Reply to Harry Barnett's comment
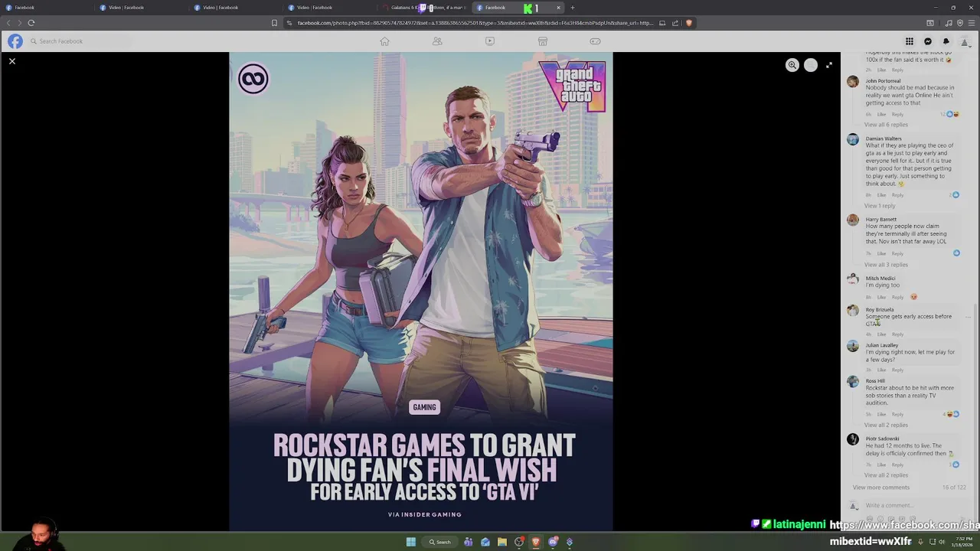 click(897, 253)
